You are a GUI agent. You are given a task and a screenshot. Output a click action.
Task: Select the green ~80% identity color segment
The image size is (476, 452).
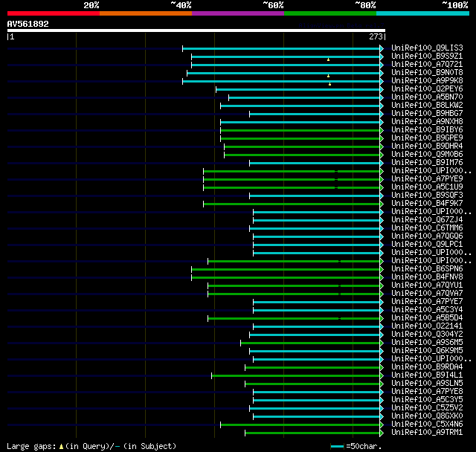(x=330, y=13)
